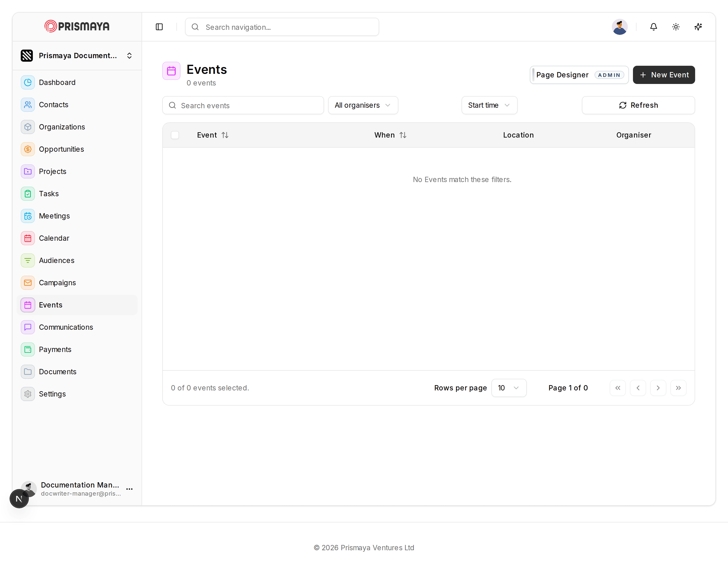Click the Contacts sidebar icon
This screenshot has width=728, height=573.
click(x=28, y=105)
